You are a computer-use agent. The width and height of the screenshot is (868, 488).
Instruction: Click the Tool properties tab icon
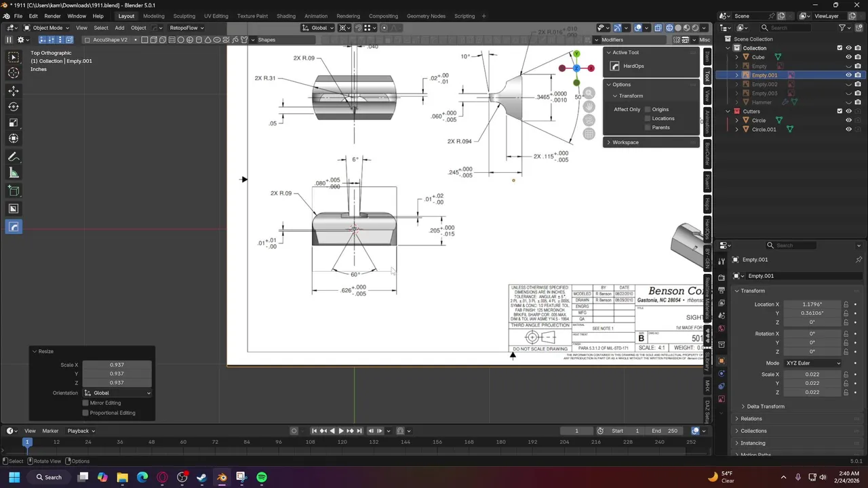722,260
